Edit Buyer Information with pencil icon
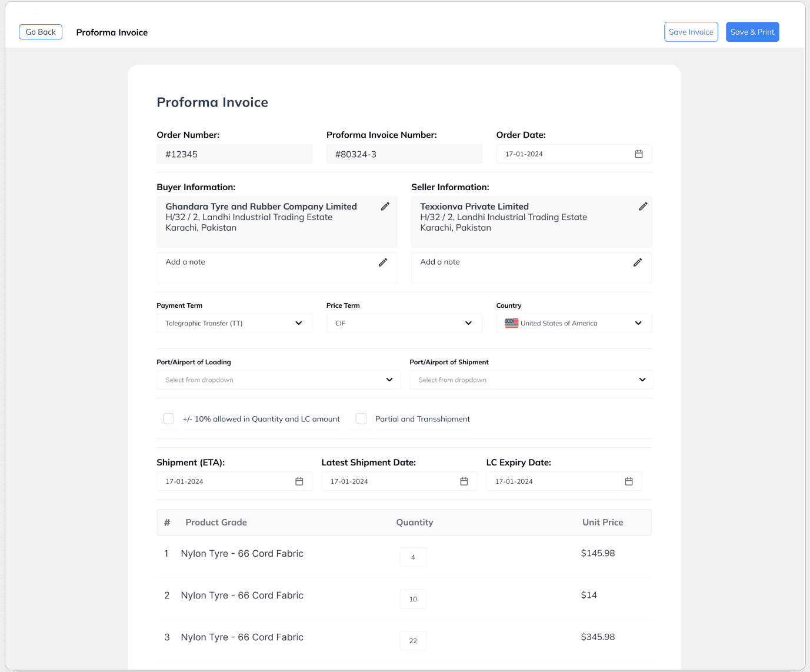 point(385,207)
